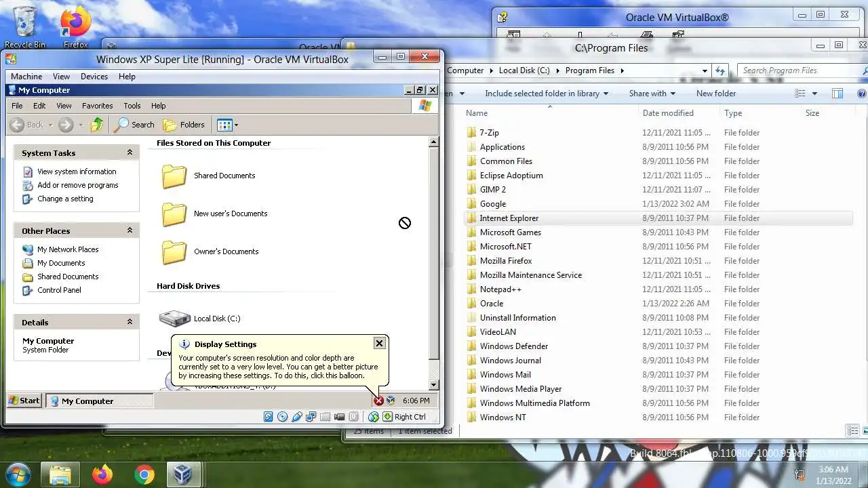Select the Internet Explorer folder row
This screenshot has width=868, height=488.
[x=658, y=218]
